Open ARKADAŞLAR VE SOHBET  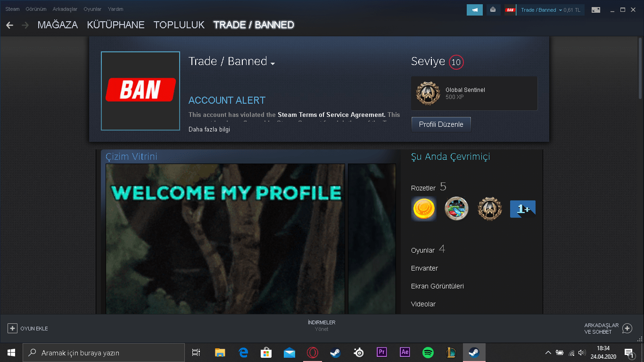coord(601,329)
